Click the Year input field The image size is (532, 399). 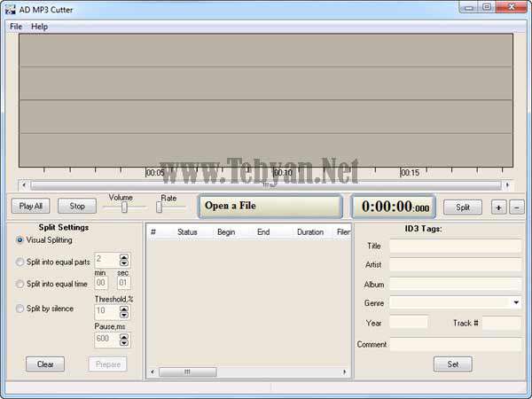[x=409, y=323]
